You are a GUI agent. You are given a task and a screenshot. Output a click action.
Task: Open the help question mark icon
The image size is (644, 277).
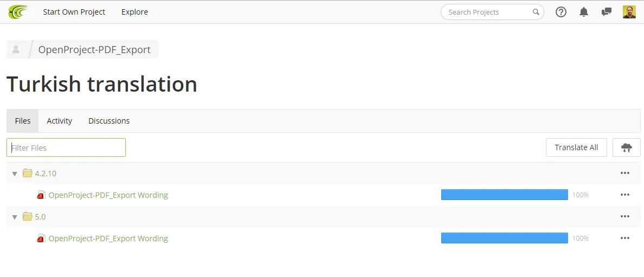coord(561,12)
